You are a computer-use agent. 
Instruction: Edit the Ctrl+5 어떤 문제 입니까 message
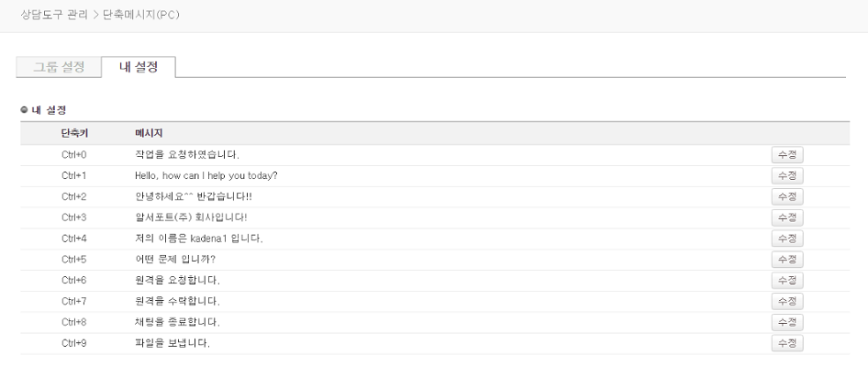click(787, 259)
